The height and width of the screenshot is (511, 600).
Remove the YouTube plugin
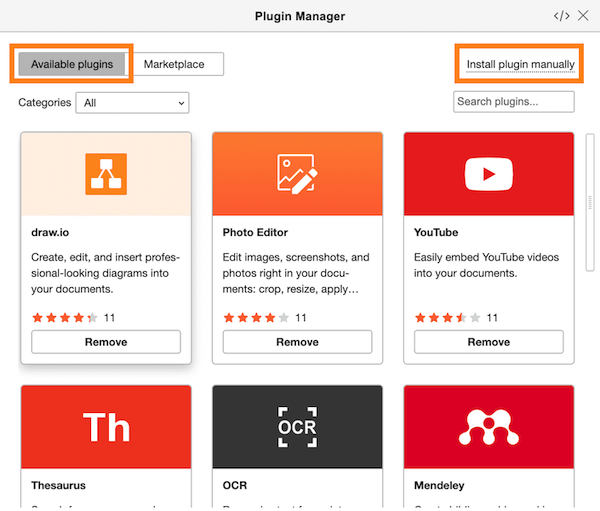point(488,342)
